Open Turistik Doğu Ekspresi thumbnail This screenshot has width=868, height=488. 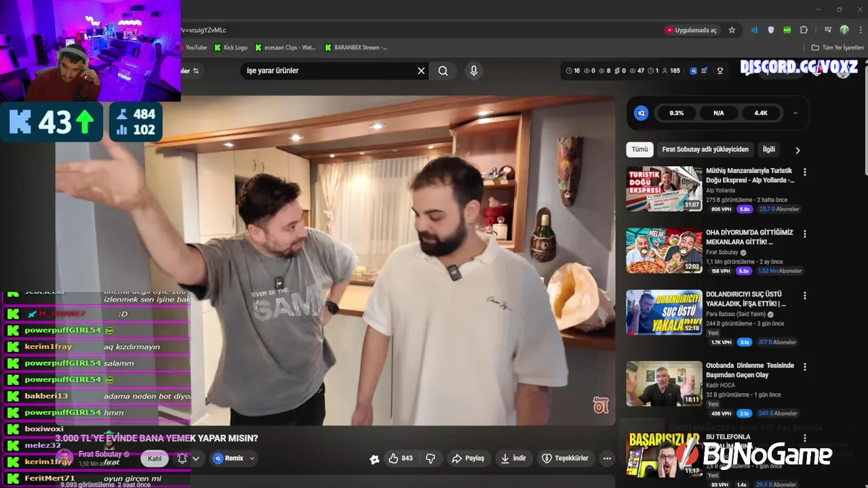pyautogui.click(x=664, y=189)
